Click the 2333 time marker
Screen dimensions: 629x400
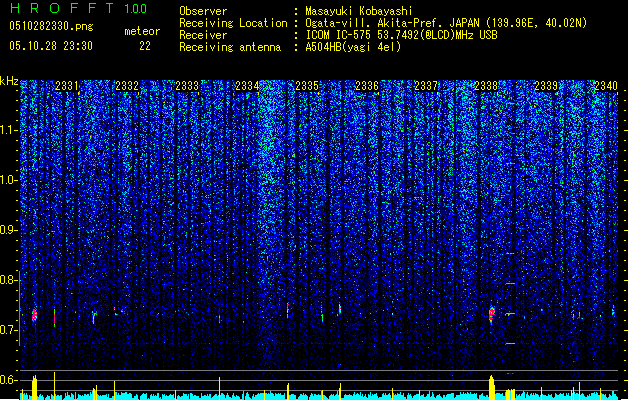click(187, 86)
